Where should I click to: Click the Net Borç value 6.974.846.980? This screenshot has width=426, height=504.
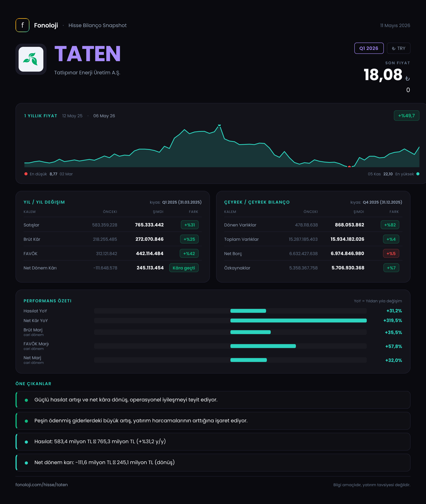(x=347, y=253)
